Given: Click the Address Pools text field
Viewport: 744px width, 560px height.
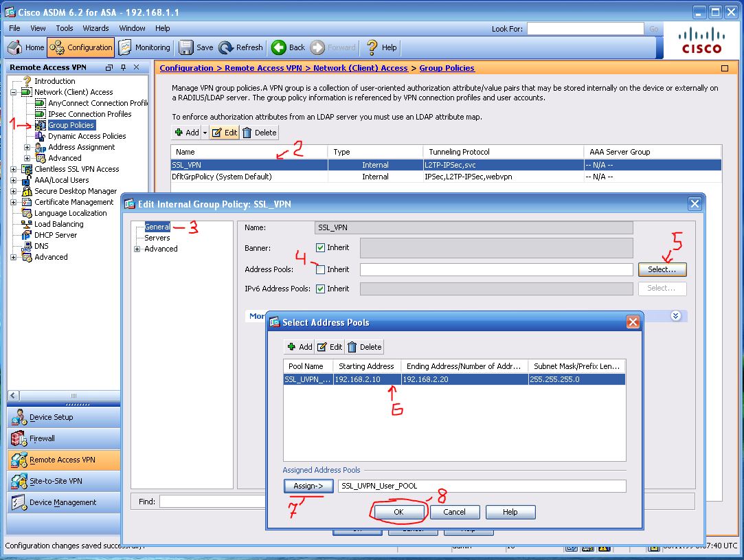Looking at the screenshot, I should (x=496, y=269).
